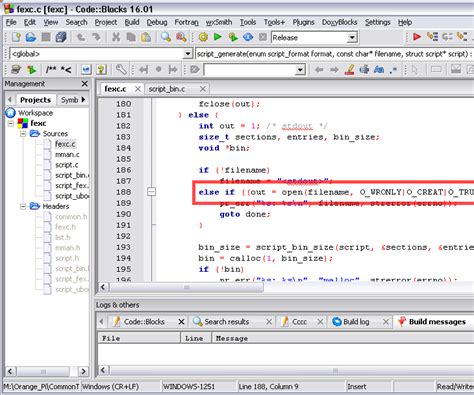Open the Plugins menu
The image size is (474, 395).
303,22
